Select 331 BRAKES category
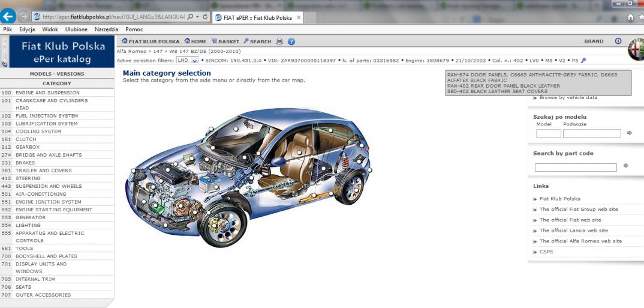 point(57,163)
